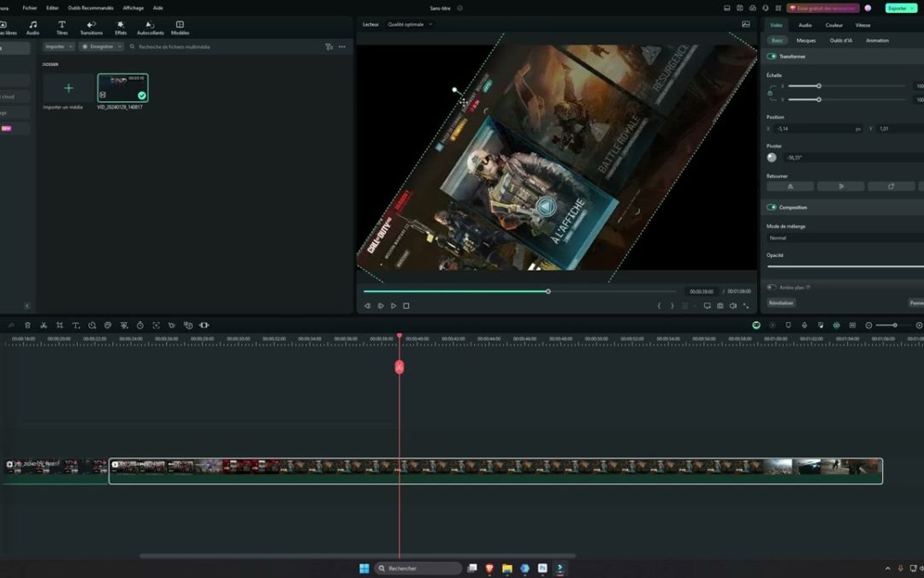The image size is (924, 578).
Task: Open the Affichage menu
Action: (x=133, y=9)
